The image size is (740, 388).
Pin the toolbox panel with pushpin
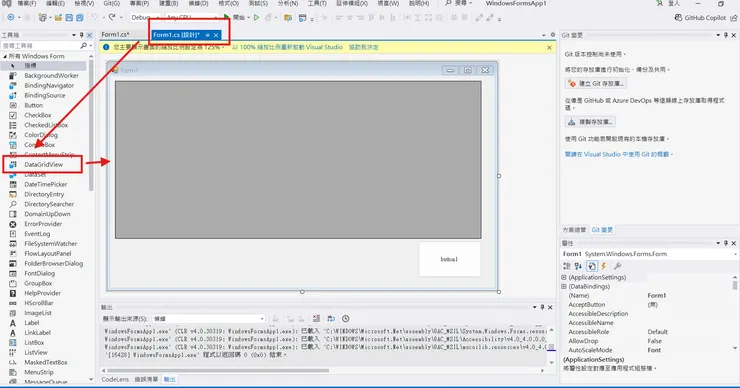click(81, 35)
